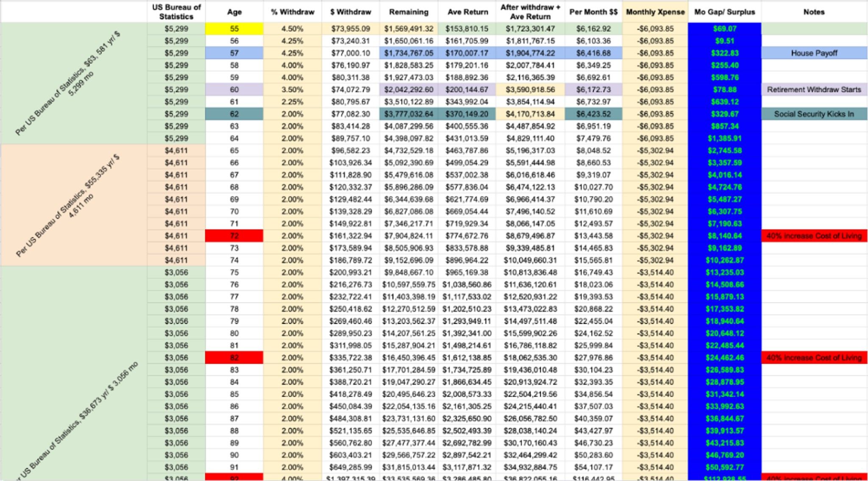Click the House Payoff note cell

point(814,53)
